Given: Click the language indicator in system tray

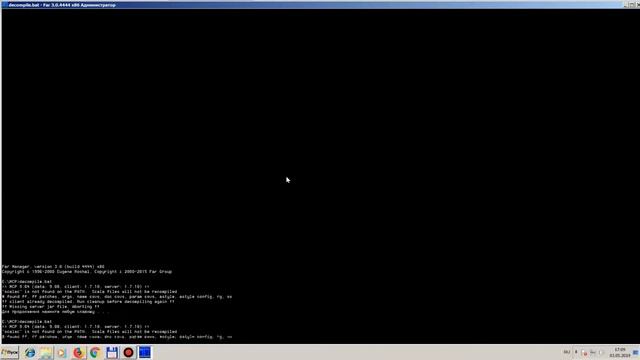Looking at the screenshot, I should 567,352.
